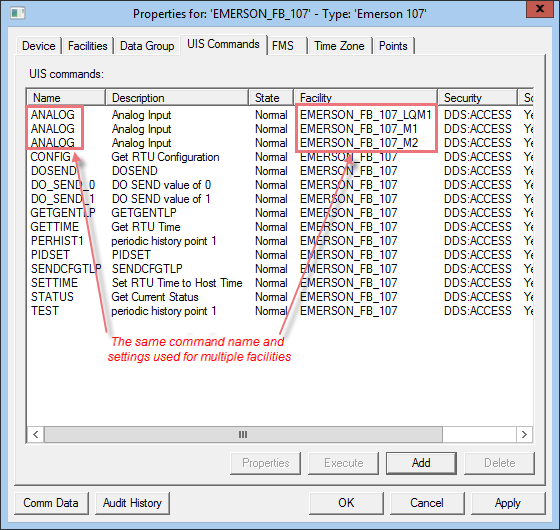Open the Facilities tab
This screenshot has width=560, height=530.
[x=88, y=46]
